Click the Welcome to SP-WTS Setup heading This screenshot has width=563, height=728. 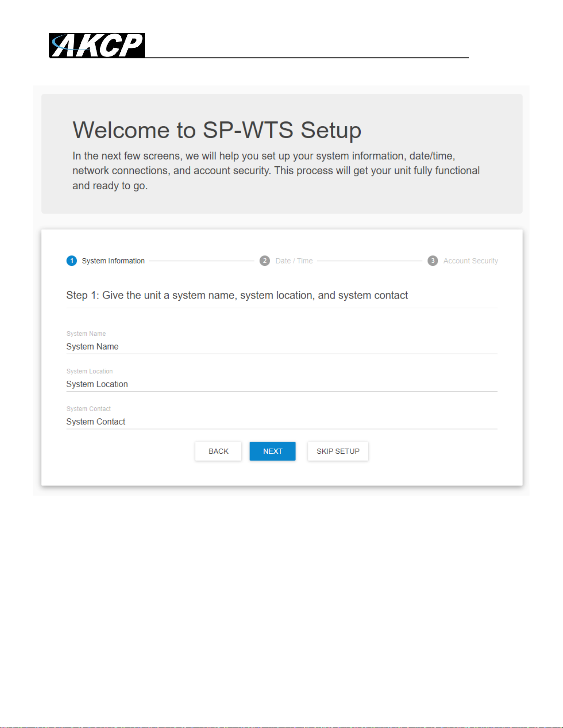(x=217, y=130)
